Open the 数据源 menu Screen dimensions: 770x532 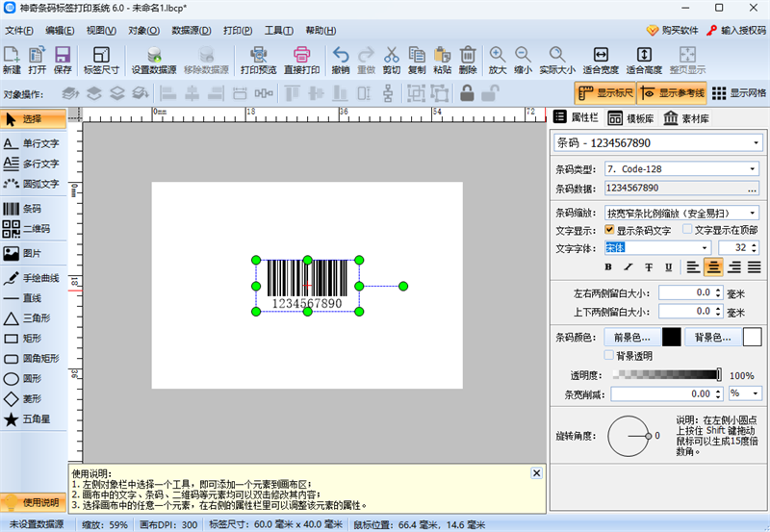pyautogui.click(x=191, y=30)
